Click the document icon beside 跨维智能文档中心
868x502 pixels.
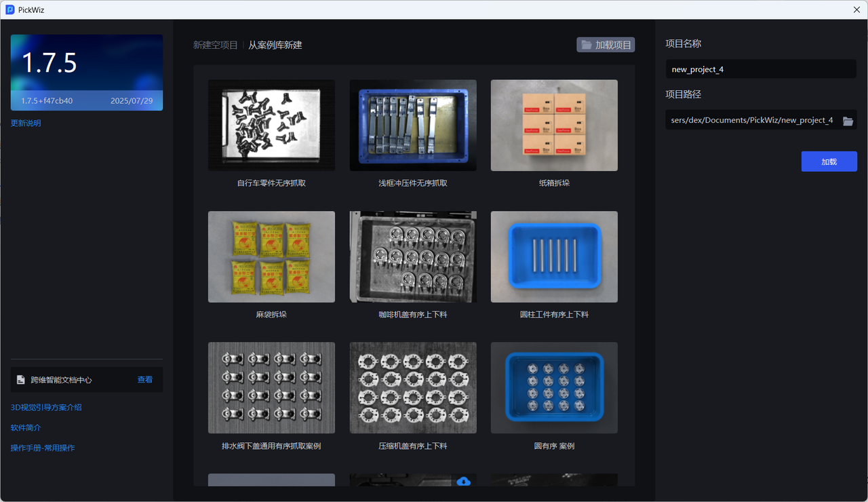[x=21, y=380]
